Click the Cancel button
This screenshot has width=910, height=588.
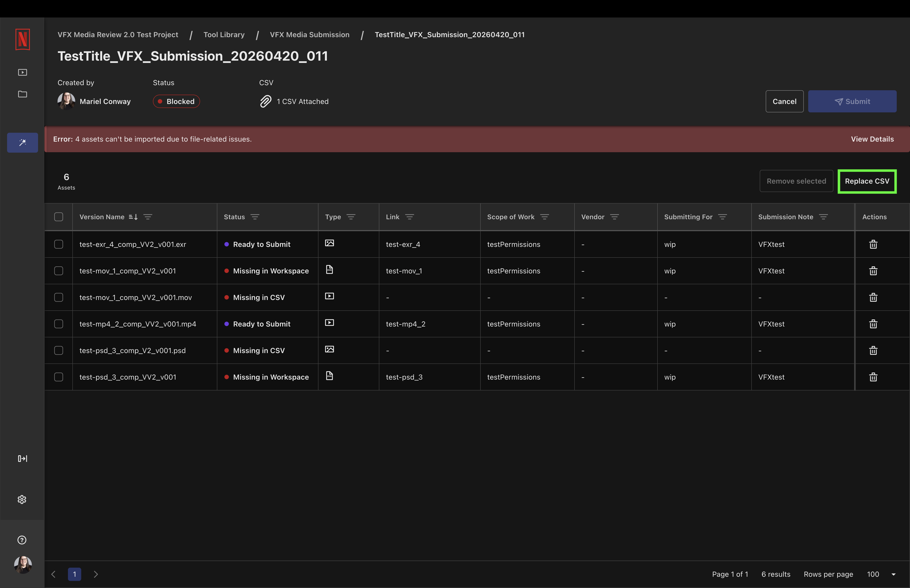[784, 102]
